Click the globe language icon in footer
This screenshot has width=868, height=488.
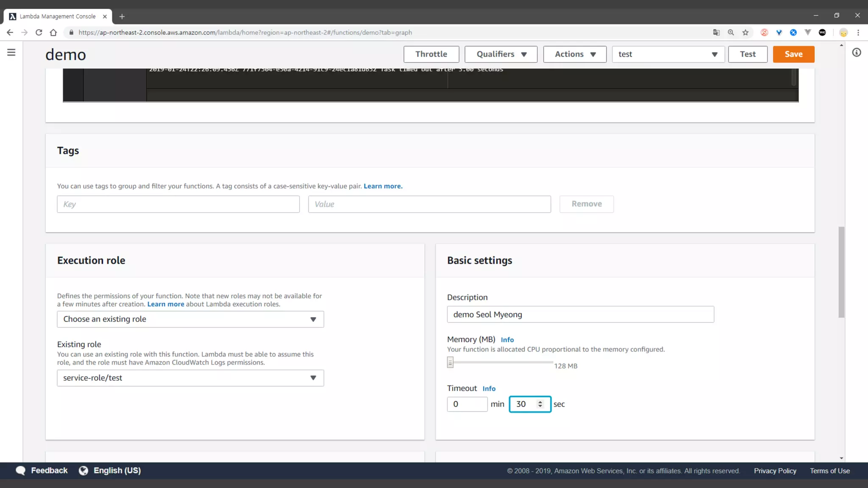click(83, 471)
